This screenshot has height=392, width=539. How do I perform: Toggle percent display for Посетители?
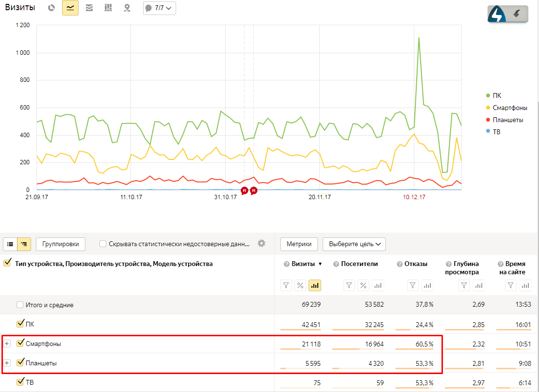[363, 286]
